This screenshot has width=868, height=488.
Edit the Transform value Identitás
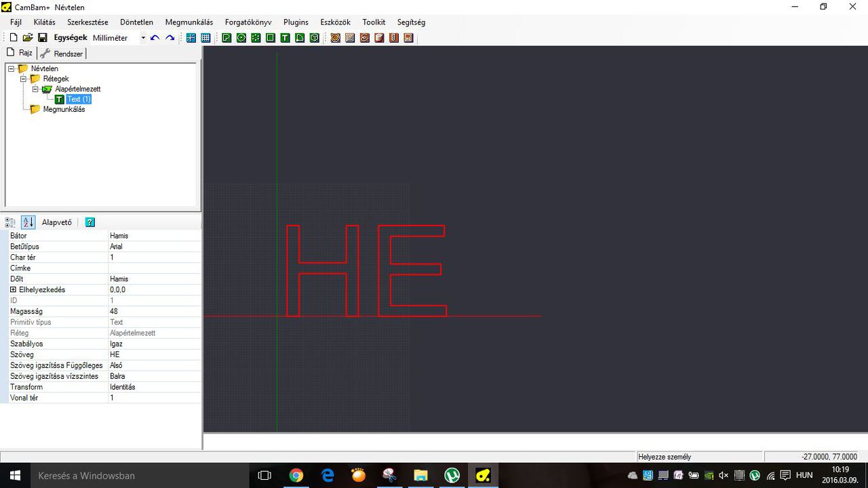tap(155, 387)
